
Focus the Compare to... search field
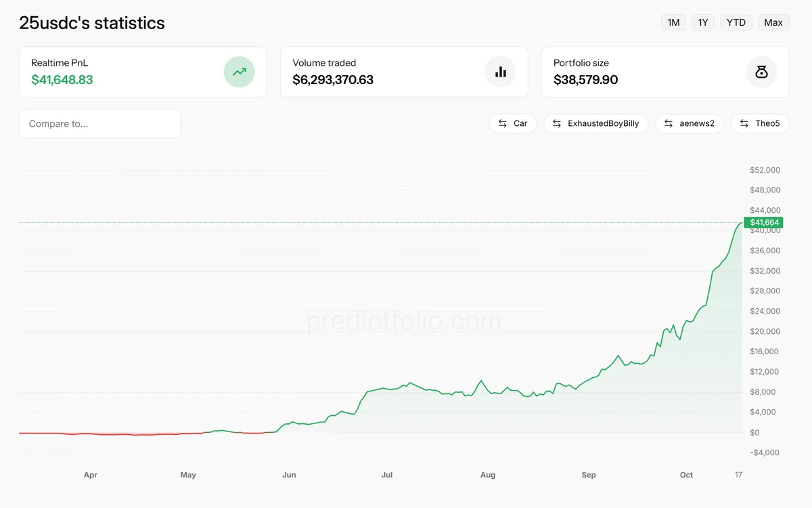coord(100,124)
